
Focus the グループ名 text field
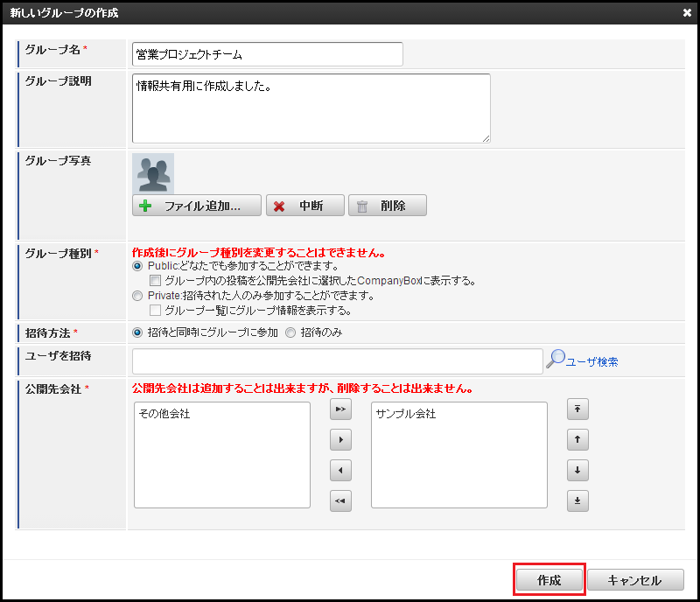click(x=268, y=54)
